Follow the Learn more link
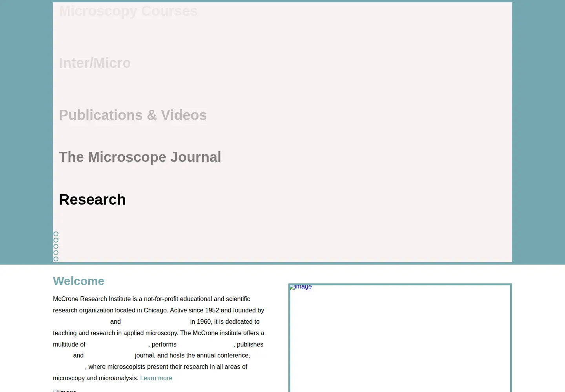The width and height of the screenshot is (565, 392). pos(156,378)
